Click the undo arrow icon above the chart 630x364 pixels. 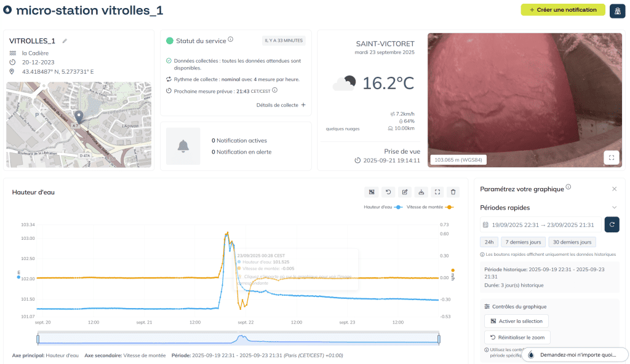(388, 192)
